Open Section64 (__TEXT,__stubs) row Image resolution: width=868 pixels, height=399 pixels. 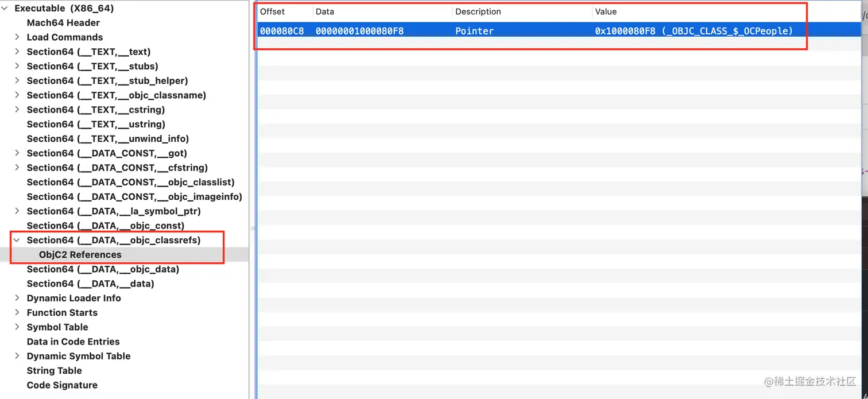click(x=92, y=66)
